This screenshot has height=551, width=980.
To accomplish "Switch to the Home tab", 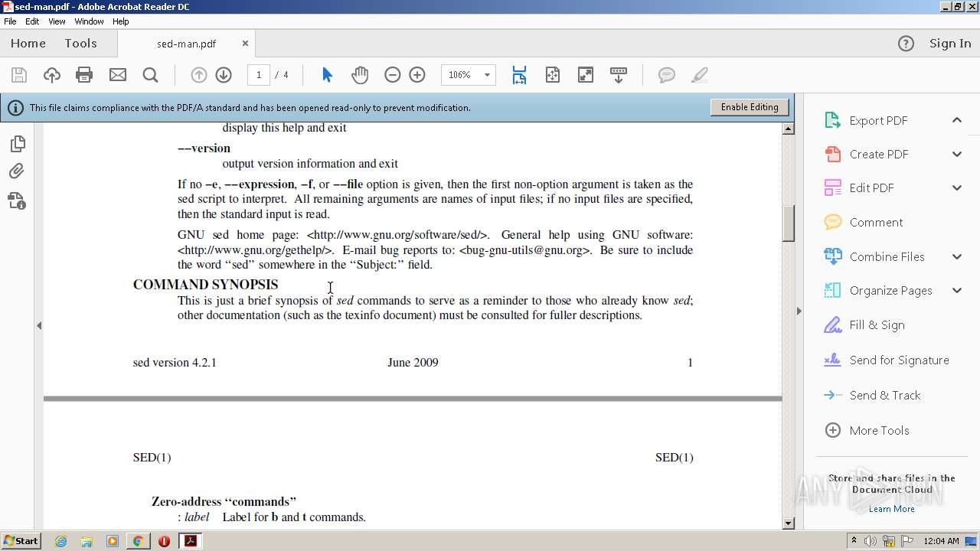I will pyautogui.click(x=28, y=44).
